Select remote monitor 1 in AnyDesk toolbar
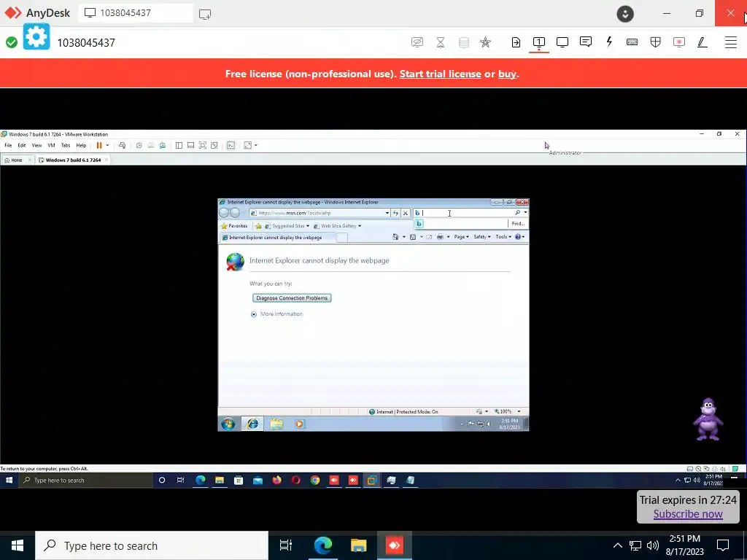Image resolution: width=747 pixels, height=560 pixels. point(539,42)
